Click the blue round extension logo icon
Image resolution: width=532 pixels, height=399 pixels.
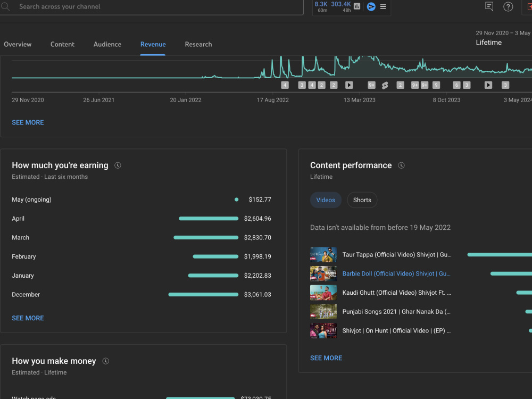(371, 6)
